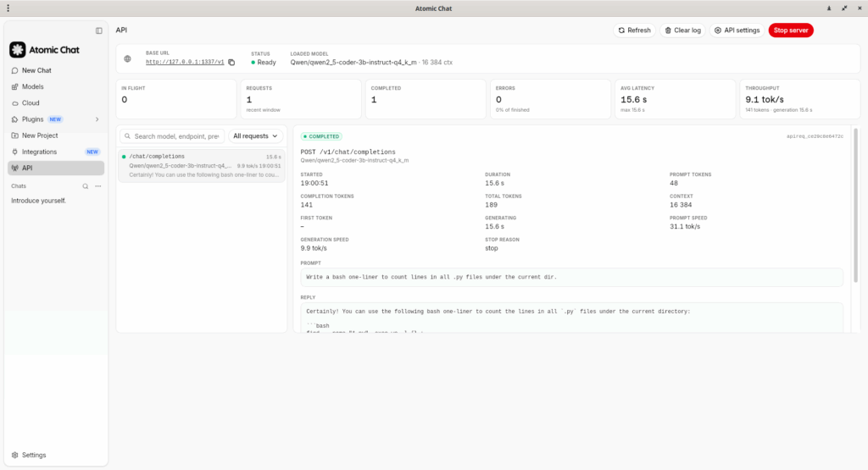The height and width of the screenshot is (470, 868).
Task: Click the Cloud icon in sidebar
Action: pyautogui.click(x=15, y=103)
